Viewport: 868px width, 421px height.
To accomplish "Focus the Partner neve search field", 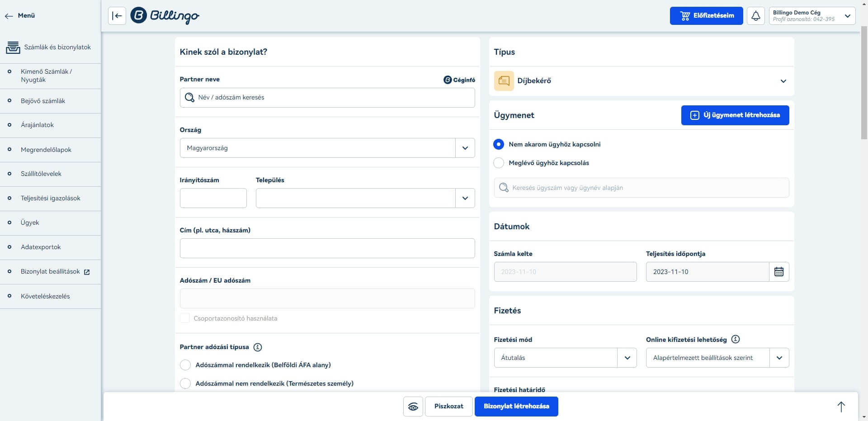I will pos(327,98).
